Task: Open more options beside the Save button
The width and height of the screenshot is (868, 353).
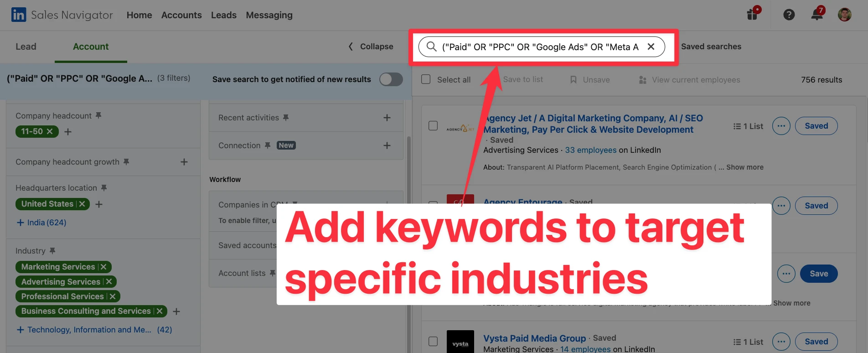Action: [786, 274]
